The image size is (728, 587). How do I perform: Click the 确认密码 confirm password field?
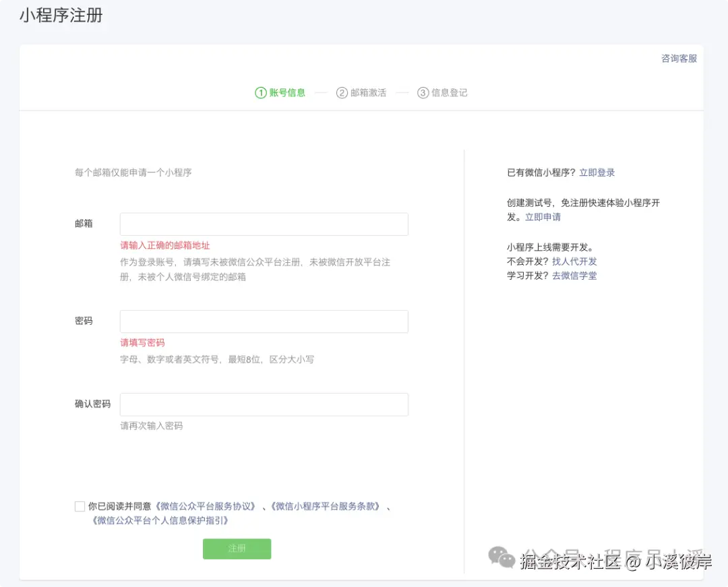click(x=263, y=404)
